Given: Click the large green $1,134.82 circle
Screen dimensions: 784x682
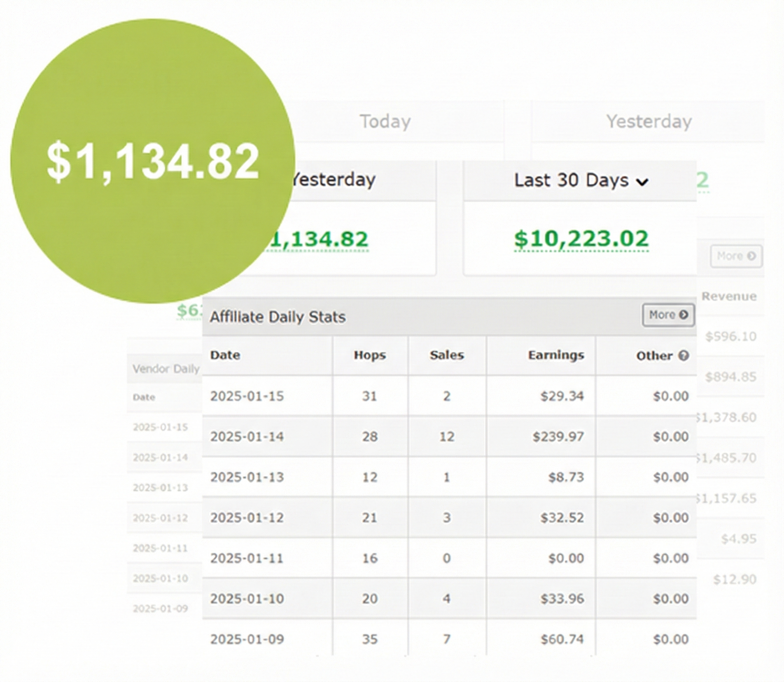Looking at the screenshot, I should pos(152,161).
